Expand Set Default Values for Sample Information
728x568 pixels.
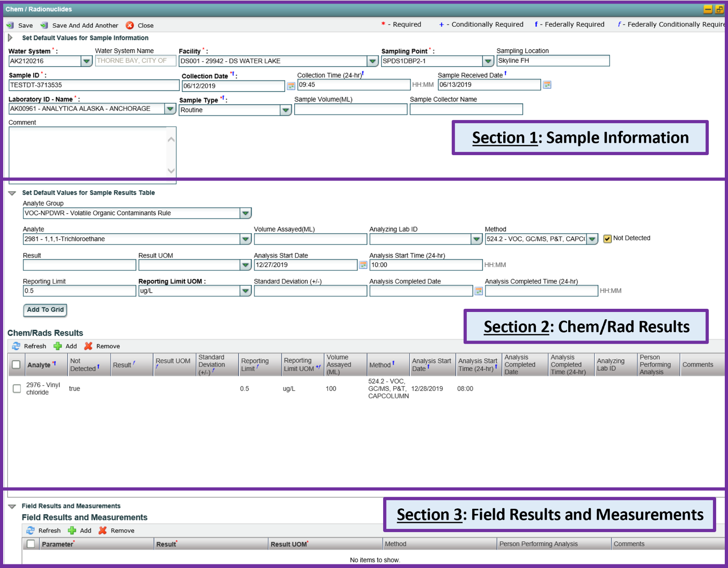[x=10, y=38]
